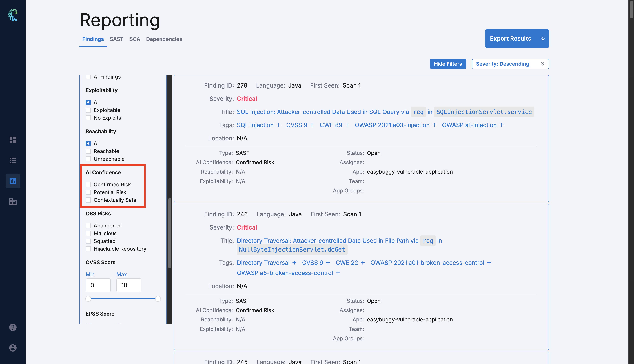Check the Abandoned OSS risk checkbox

(x=88, y=226)
